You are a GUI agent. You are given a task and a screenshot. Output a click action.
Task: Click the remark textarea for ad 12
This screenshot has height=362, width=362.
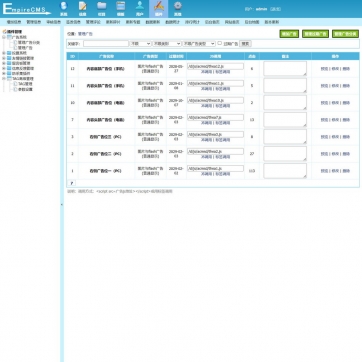coord(285,69)
